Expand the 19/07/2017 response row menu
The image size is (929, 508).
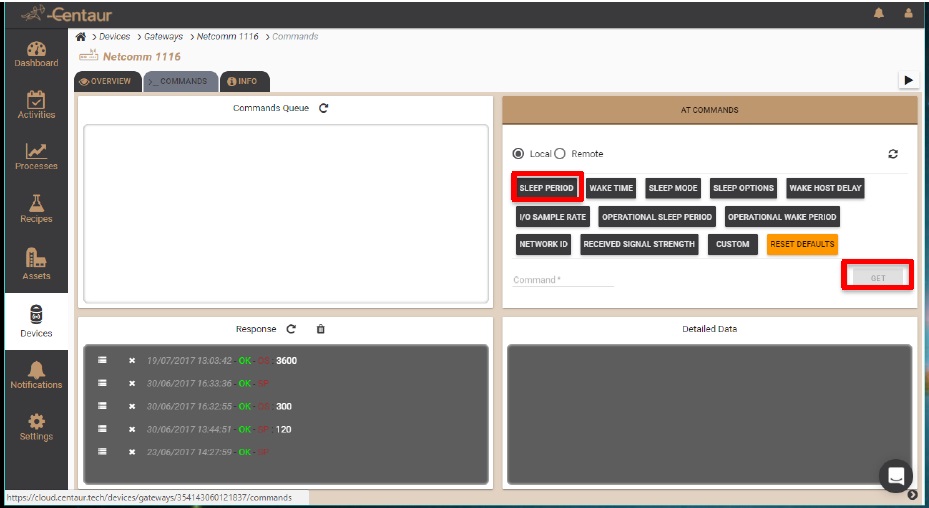click(102, 361)
